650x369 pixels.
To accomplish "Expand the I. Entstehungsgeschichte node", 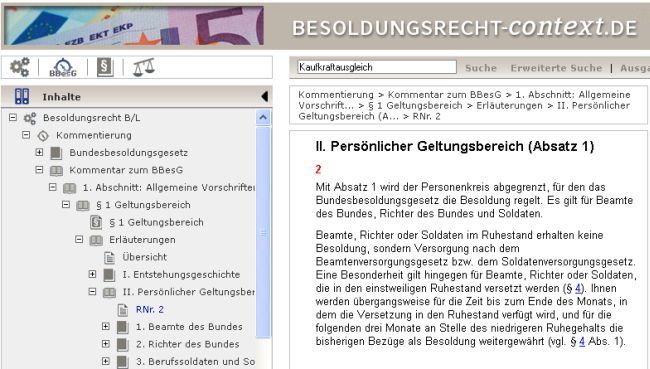I will pyautogui.click(x=92, y=274).
